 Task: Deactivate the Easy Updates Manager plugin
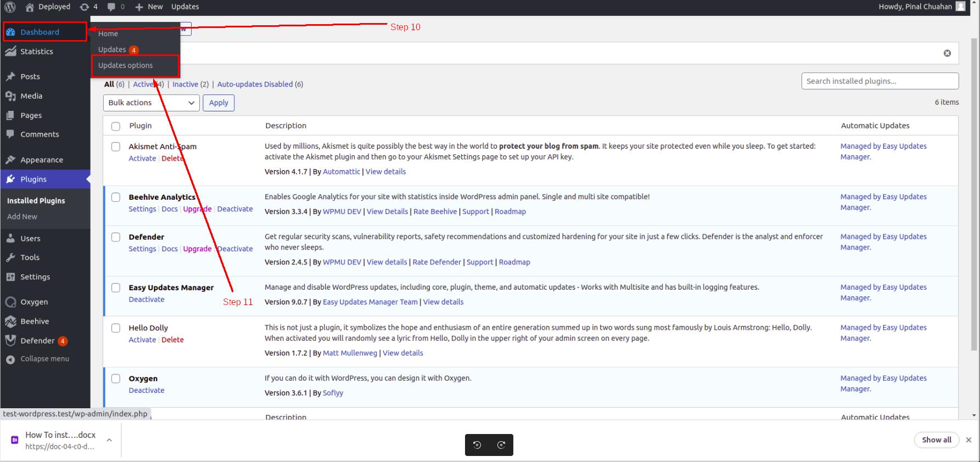point(147,300)
